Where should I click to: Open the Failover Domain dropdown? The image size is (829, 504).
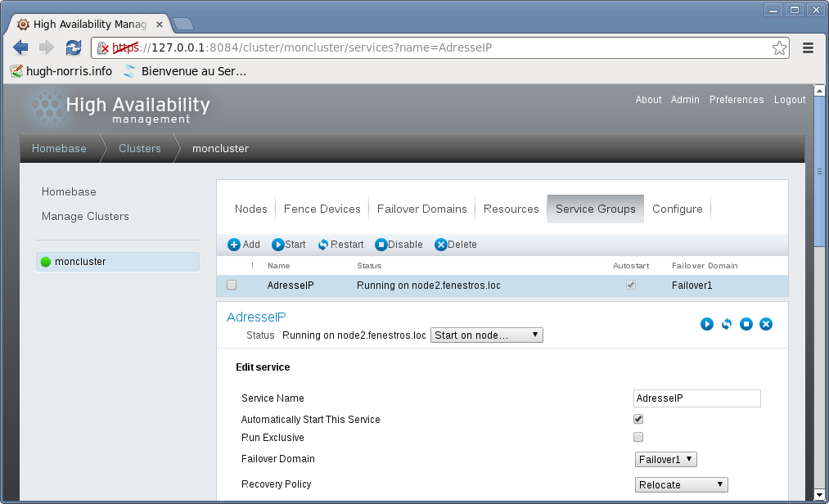(666, 460)
